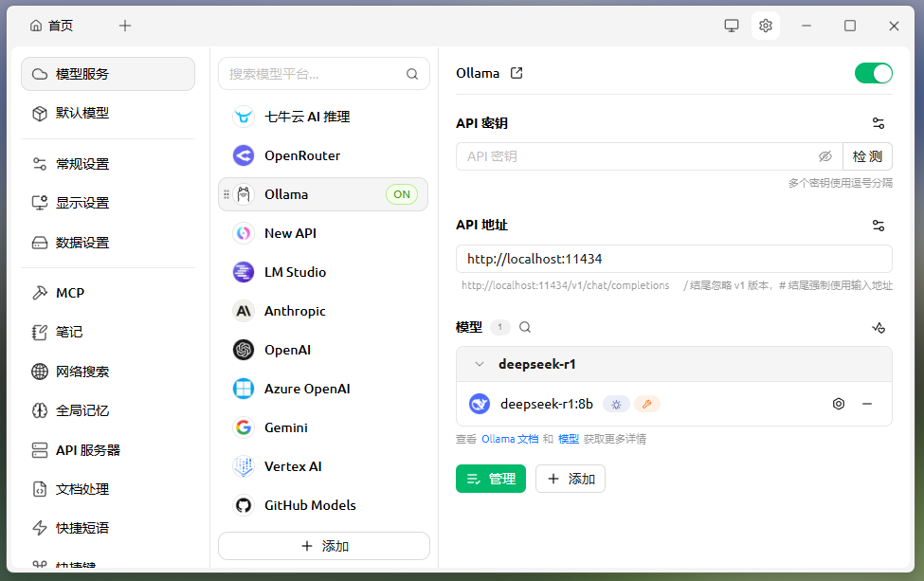Click the monitor display icon in title bar
This screenshot has height=581, width=924.
(732, 26)
